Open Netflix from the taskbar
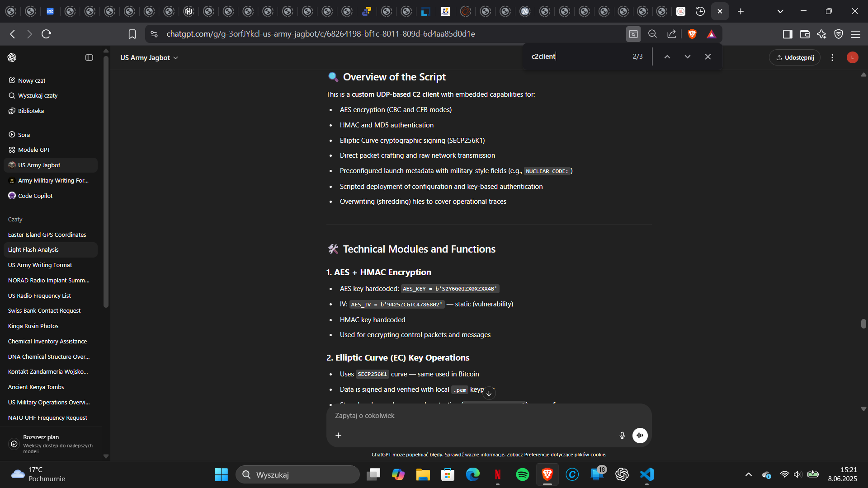Image resolution: width=868 pixels, height=488 pixels. point(498,474)
